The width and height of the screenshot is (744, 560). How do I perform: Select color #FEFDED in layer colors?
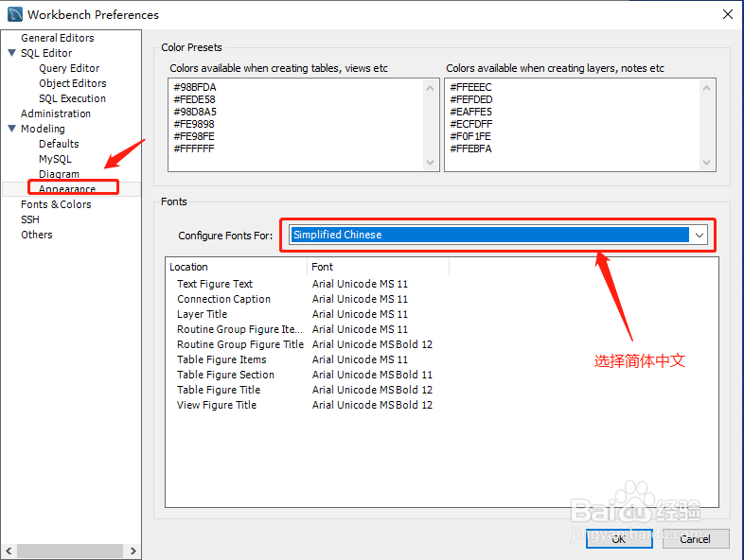[x=471, y=99]
